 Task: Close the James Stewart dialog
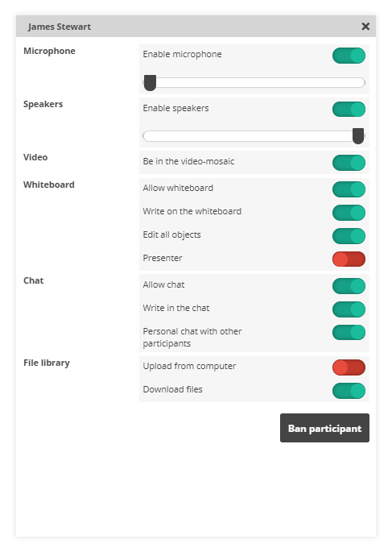click(x=365, y=27)
